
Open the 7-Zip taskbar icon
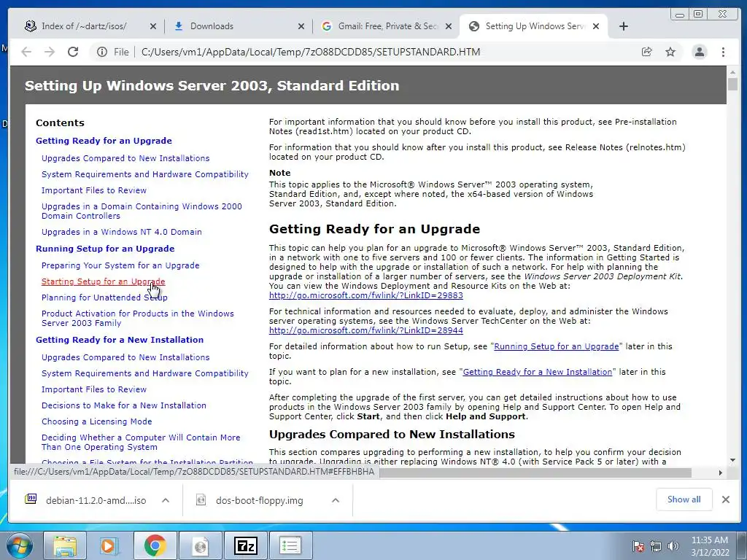coord(245,545)
